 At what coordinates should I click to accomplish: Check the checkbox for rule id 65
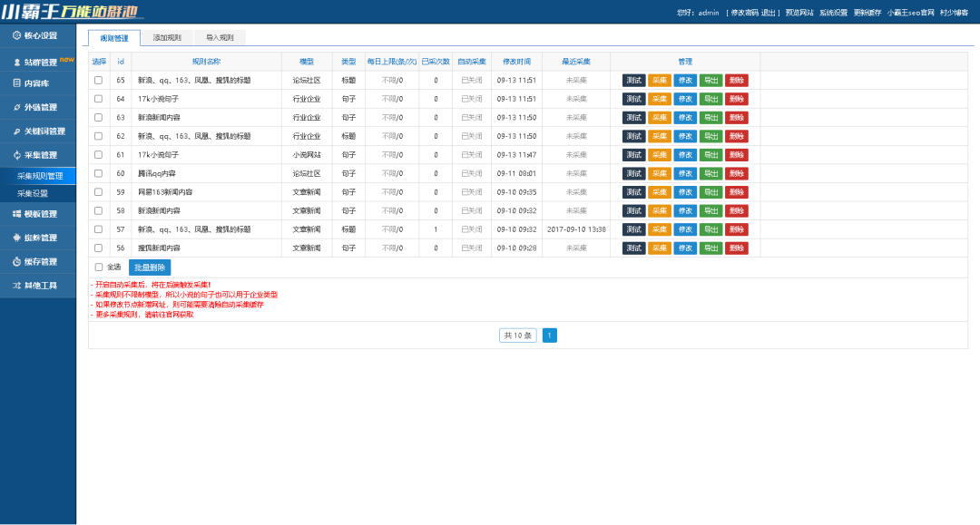[x=98, y=80]
